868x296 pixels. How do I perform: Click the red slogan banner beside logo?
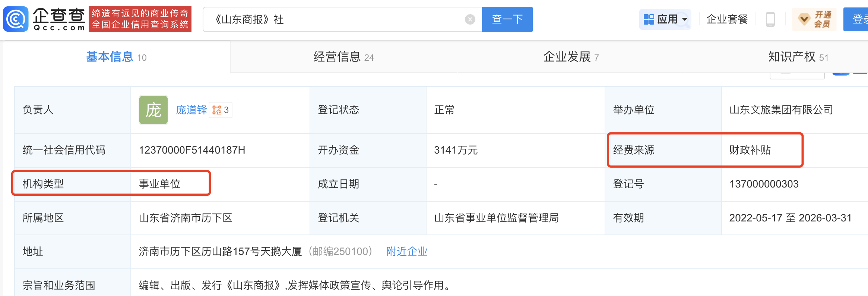coord(140,19)
